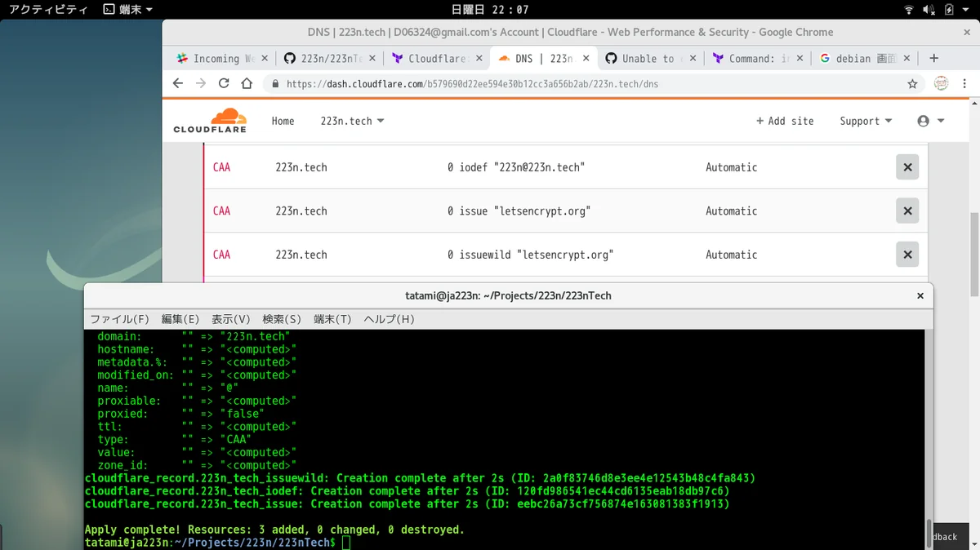The image size is (980, 550).
Task: Edit TTL Automatic of iodef record
Action: coord(731,167)
